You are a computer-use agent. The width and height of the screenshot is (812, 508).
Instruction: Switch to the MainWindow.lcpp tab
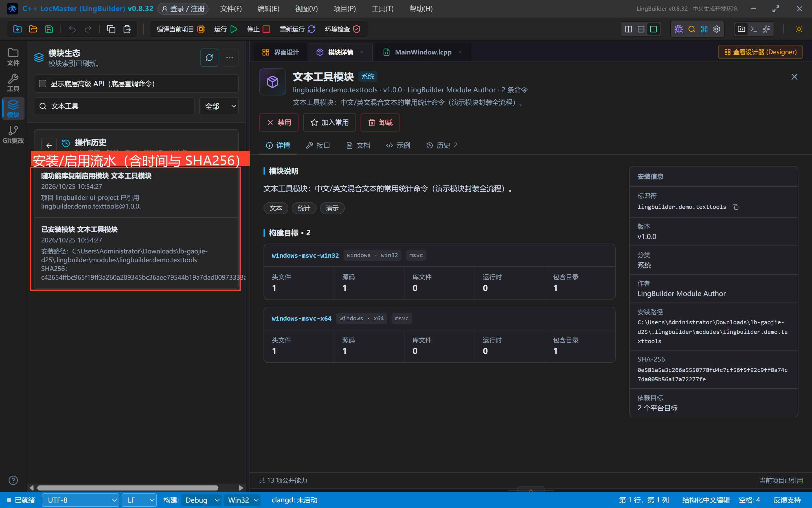(x=423, y=52)
